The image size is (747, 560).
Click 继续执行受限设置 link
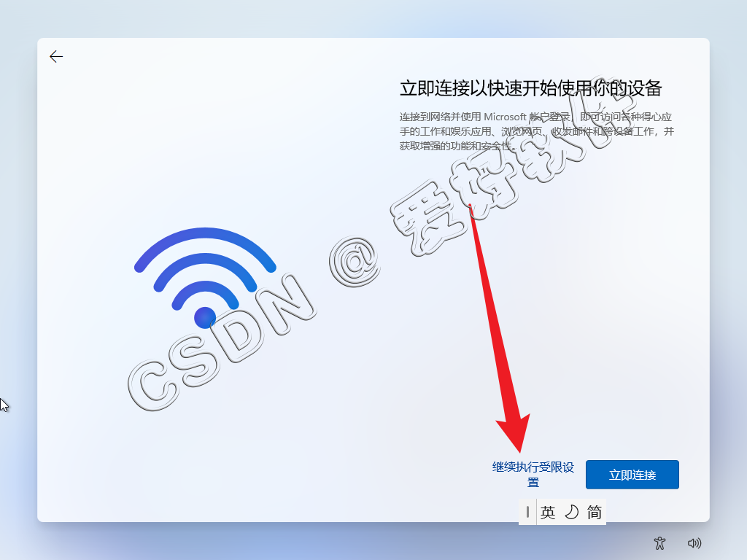533,474
